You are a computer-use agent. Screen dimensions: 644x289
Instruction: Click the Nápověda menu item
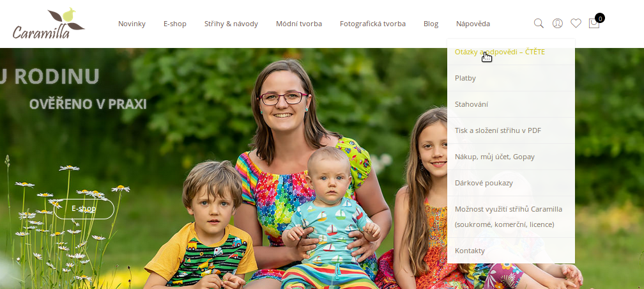click(473, 24)
